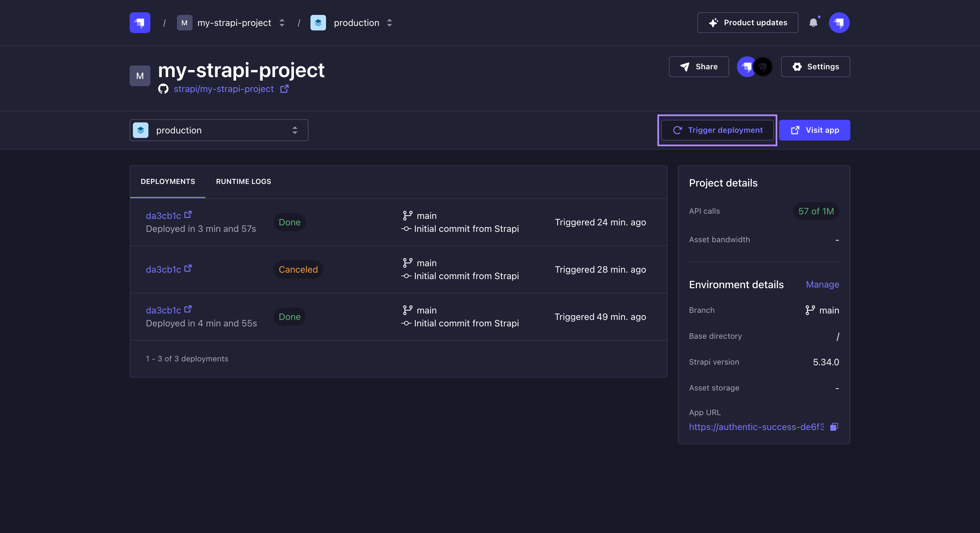Copy the App URL via copy icon
The image size is (980, 533).
834,426
